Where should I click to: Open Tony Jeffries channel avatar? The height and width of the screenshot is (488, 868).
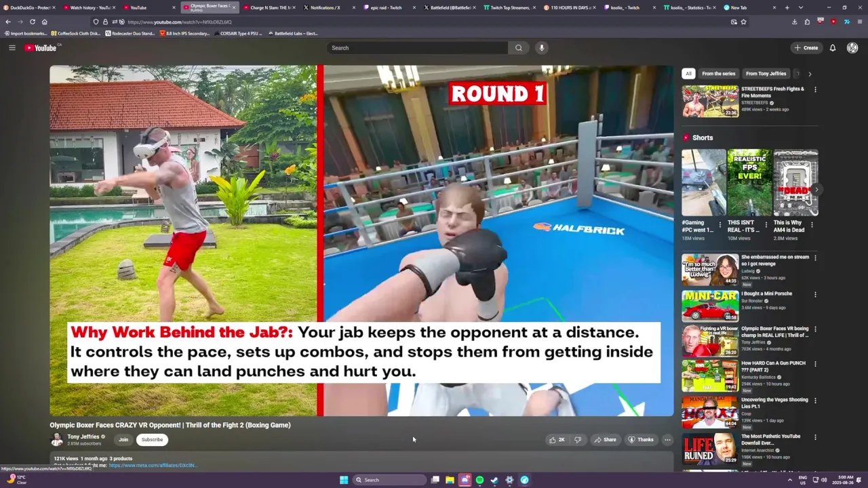[x=57, y=439]
